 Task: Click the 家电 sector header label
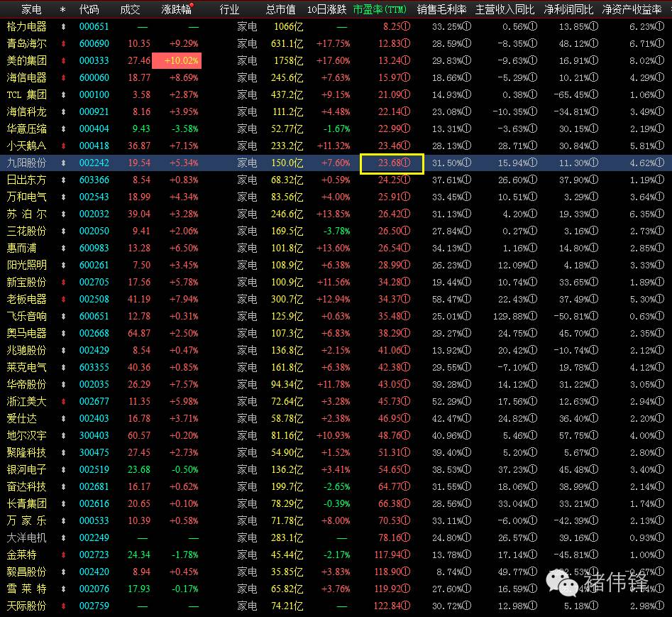pyautogui.click(x=31, y=9)
